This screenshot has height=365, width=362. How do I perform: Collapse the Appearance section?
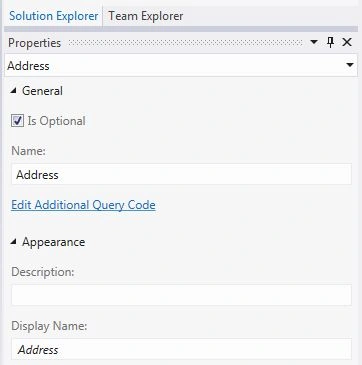(13, 242)
